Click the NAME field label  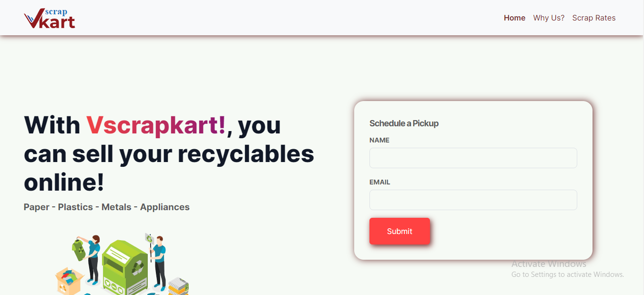click(x=379, y=140)
